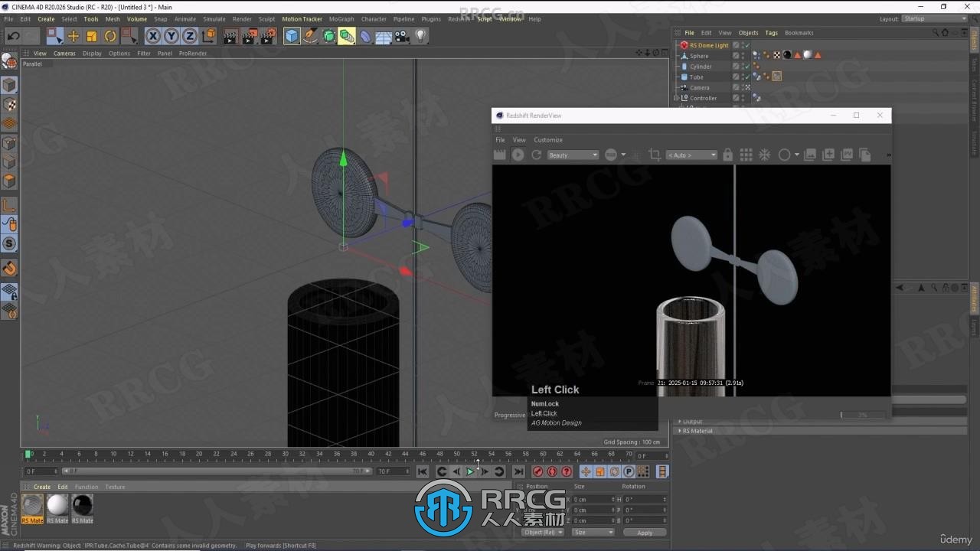Play the animation forwards
The height and width of the screenshot is (551, 980).
click(x=471, y=471)
